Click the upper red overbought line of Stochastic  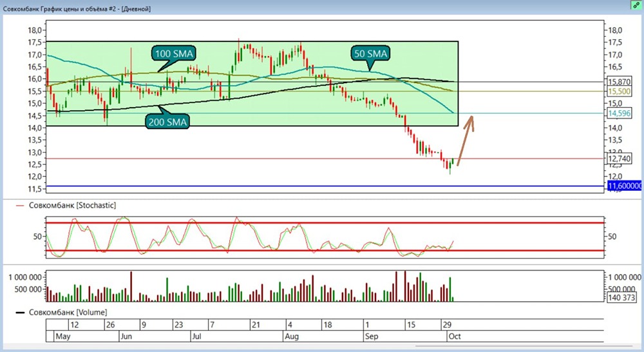[325, 223]
